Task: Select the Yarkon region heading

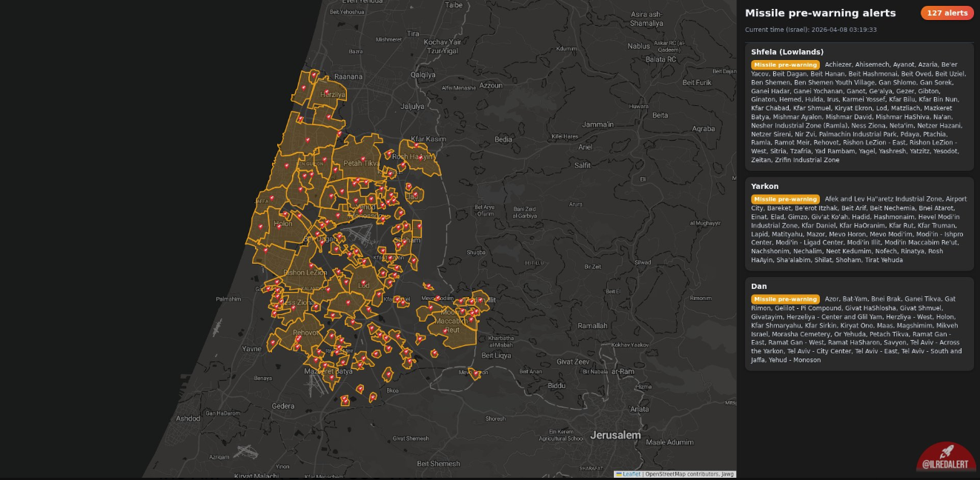Action: click(x=764, y=186)
